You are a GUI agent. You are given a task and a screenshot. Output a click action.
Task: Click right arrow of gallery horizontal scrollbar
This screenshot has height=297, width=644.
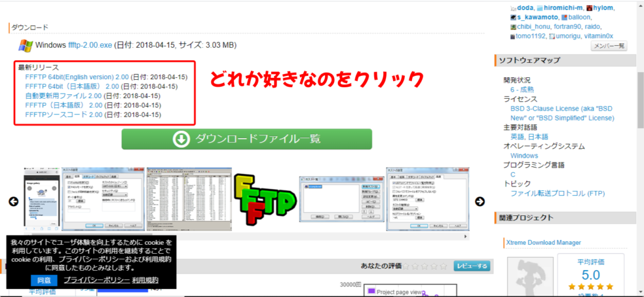(x=466, y=237)
